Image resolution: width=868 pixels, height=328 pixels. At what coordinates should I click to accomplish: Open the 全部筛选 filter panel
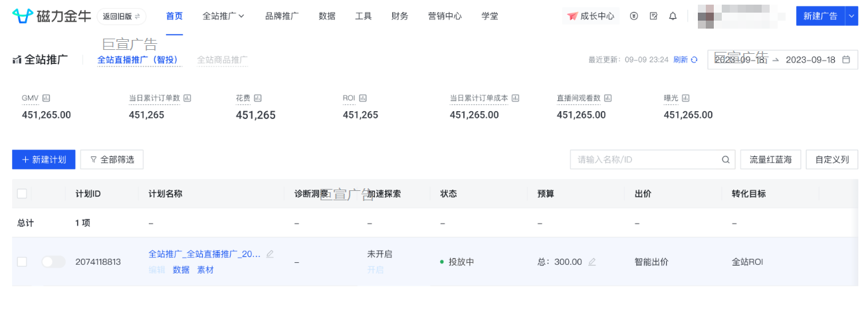[112, 160]
